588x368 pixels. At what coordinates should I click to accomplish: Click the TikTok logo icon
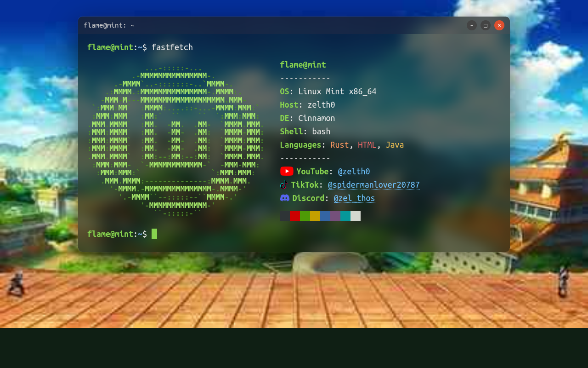[284, 184]
